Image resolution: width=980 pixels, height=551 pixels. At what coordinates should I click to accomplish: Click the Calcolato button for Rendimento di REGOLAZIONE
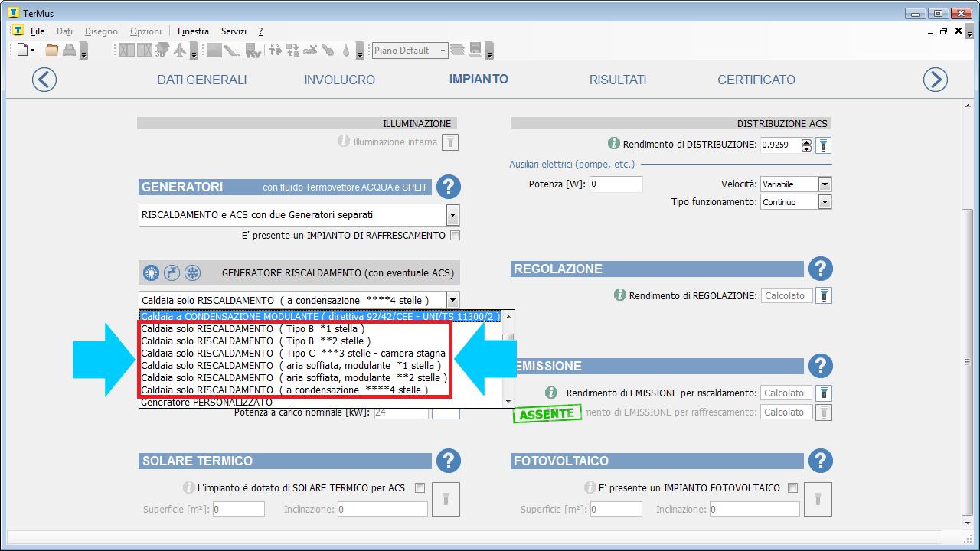(785, 295)
